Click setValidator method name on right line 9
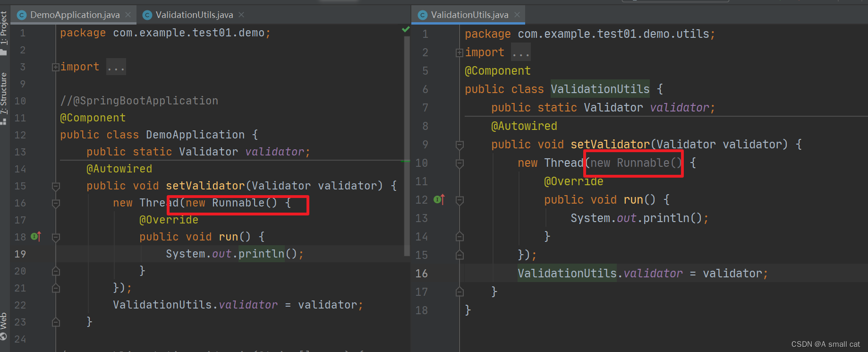 coord(610,144)
